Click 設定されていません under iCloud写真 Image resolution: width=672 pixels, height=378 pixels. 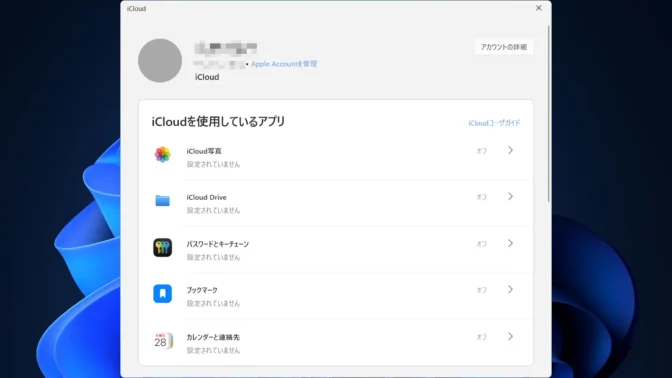point(213,164)
